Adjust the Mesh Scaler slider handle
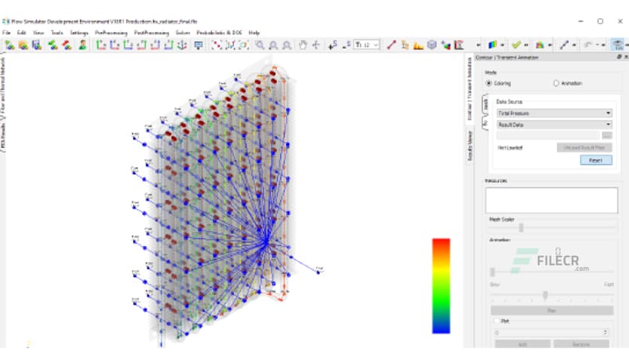 (521, 228)
